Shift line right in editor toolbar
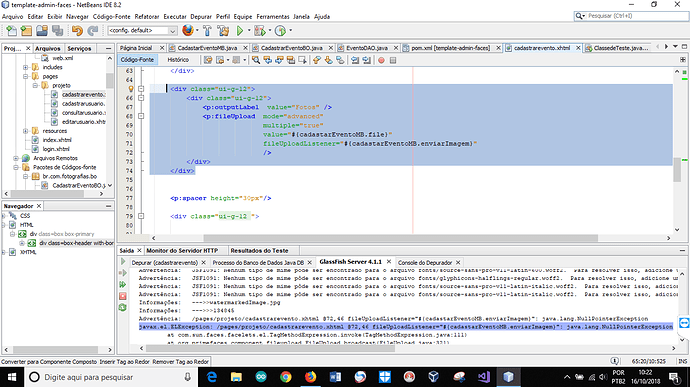Viewport: 690px width, 387px height. [x=366, y=60]
